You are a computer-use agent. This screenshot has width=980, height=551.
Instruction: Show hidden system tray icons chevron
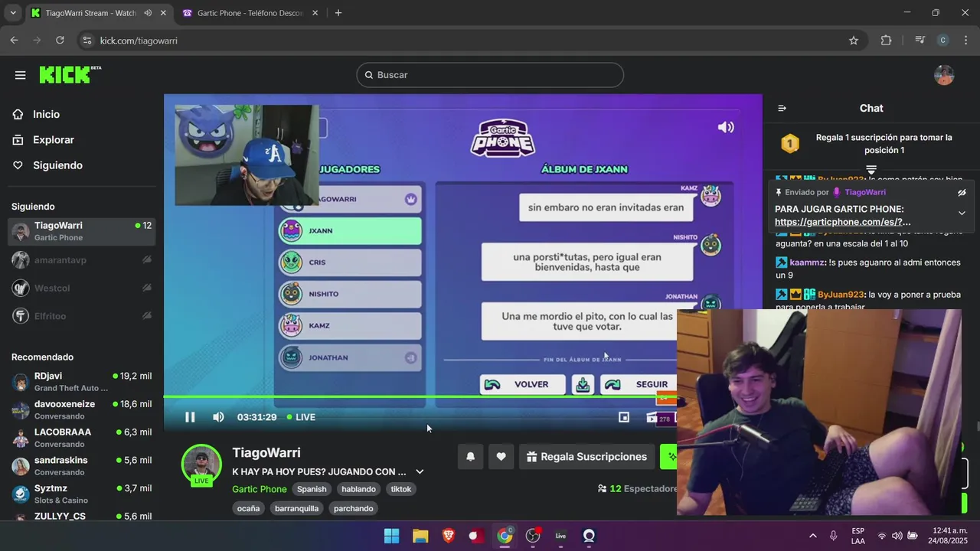coord(812,536)
